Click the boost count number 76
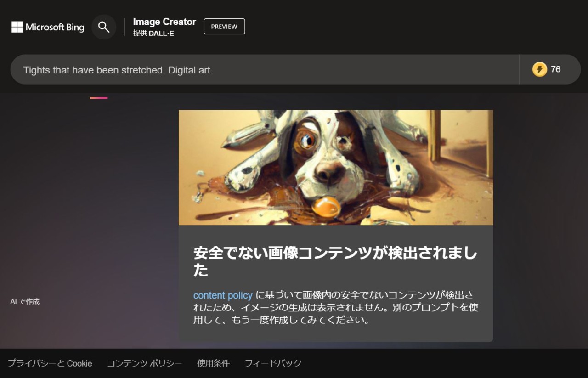This screenshot has width=588, height=378. (x=555, y=69)
